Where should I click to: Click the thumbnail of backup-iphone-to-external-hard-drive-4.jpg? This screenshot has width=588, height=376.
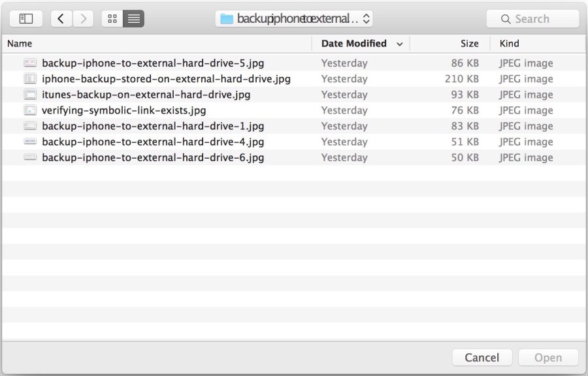point(29,142)
